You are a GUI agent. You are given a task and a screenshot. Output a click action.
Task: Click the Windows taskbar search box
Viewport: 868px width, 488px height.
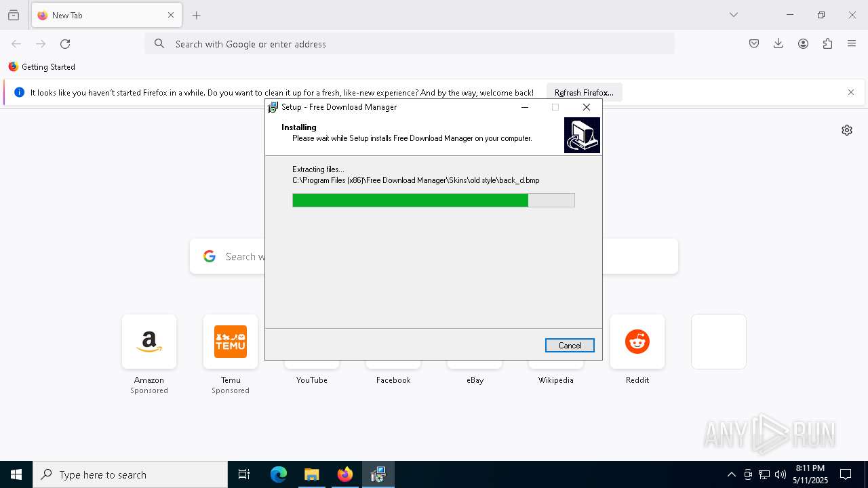pyautogui.click(x=130, y=474)
